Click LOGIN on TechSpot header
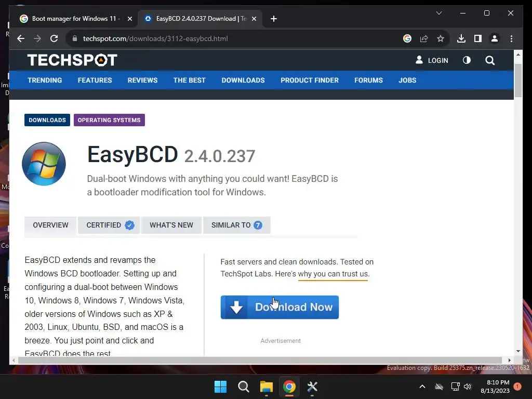This screenshot has width=532, height=399. (x=432, y=60)
